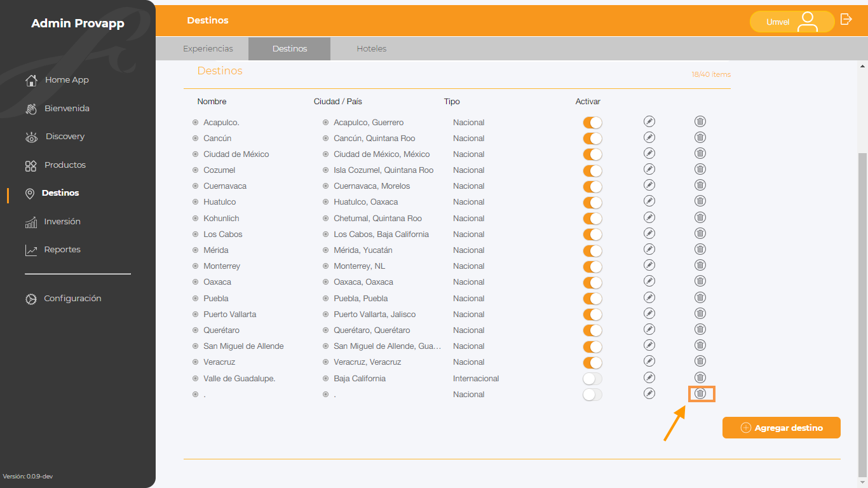Click the 'Ciudad / País' column header
Screen dimensions: 868x488
tap(338, 102)
